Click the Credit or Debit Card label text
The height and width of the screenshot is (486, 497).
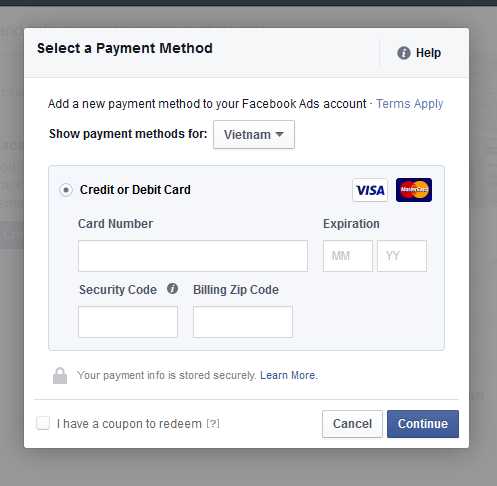coord(135,190)
